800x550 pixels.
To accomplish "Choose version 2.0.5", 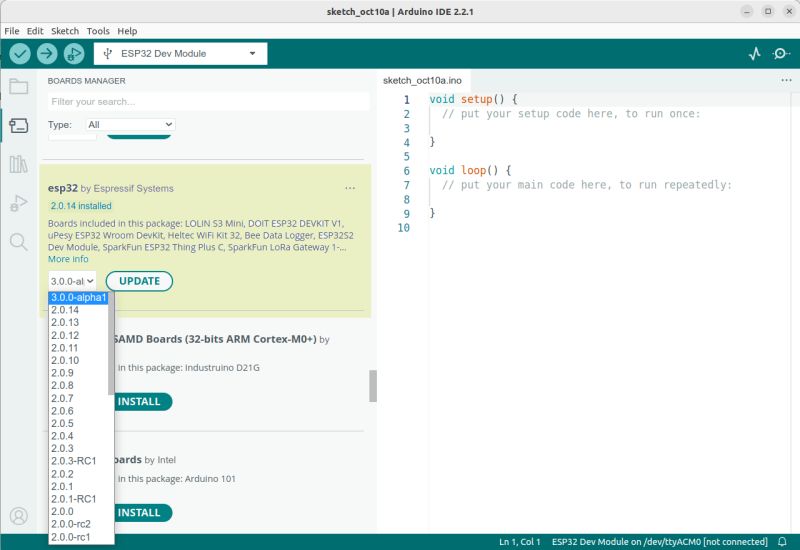I will click(x=78, y=423).
